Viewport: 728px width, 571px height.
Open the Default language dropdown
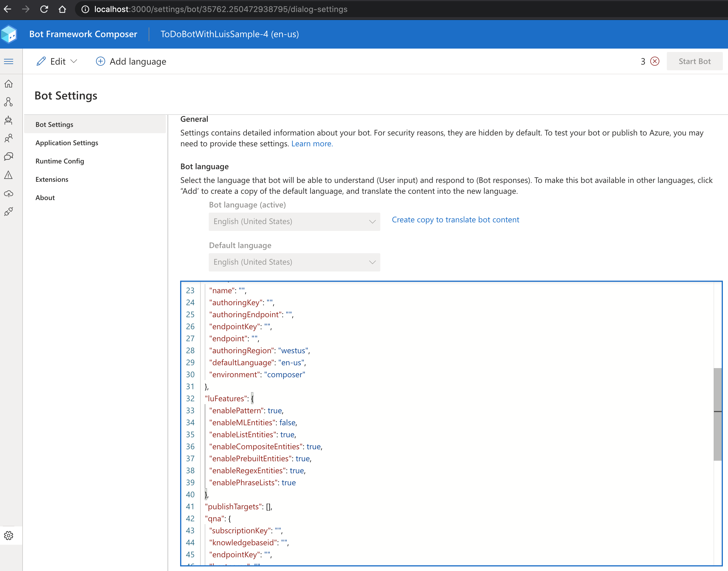pos(294,262)
